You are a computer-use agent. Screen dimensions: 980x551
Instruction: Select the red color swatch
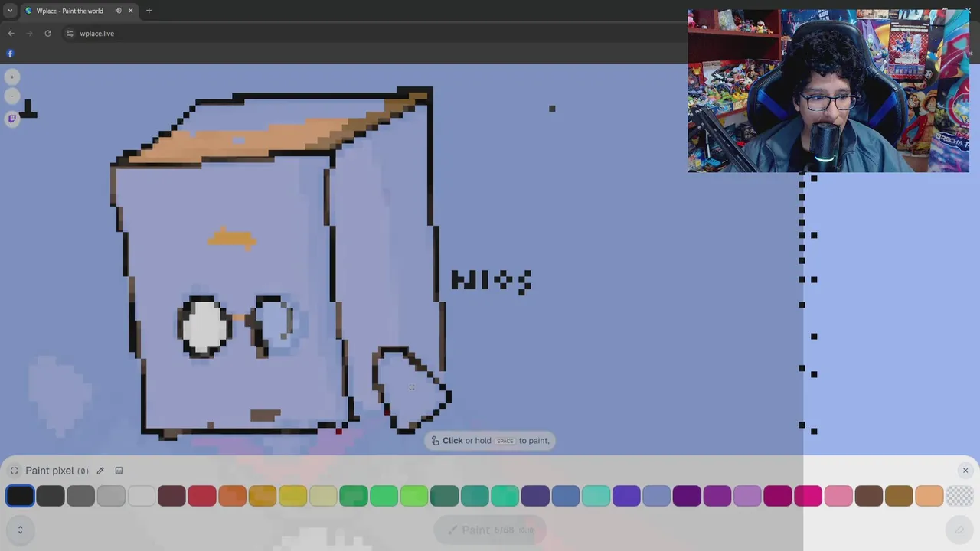(x=202, y=496)
